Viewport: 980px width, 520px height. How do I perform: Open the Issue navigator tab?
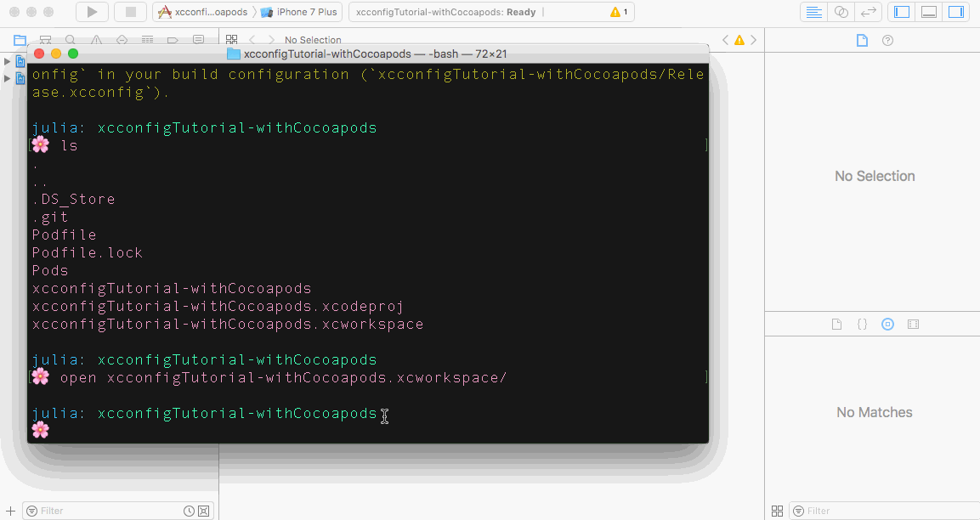[x=96, y=40]
